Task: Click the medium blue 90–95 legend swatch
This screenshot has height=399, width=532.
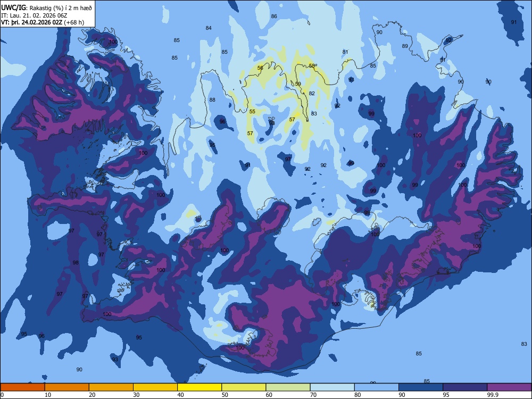Action: pyautogui.click(x=421, y=387)
